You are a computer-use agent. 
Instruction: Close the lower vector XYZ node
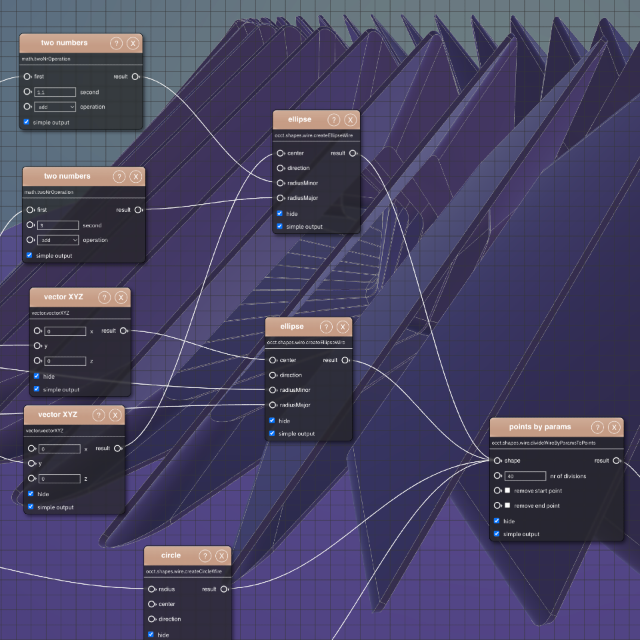click(x=115, y=415)
